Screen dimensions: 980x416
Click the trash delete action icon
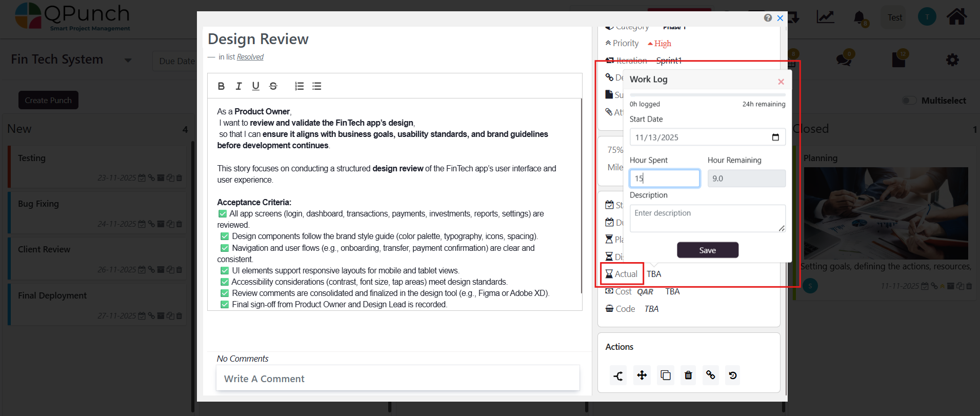(x=688, y=375)
